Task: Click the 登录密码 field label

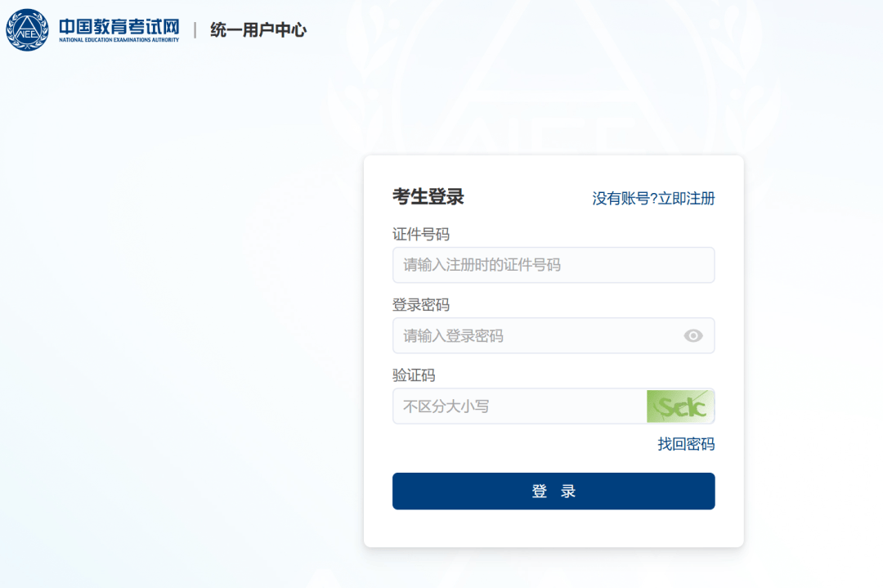Action: [421, 305]
